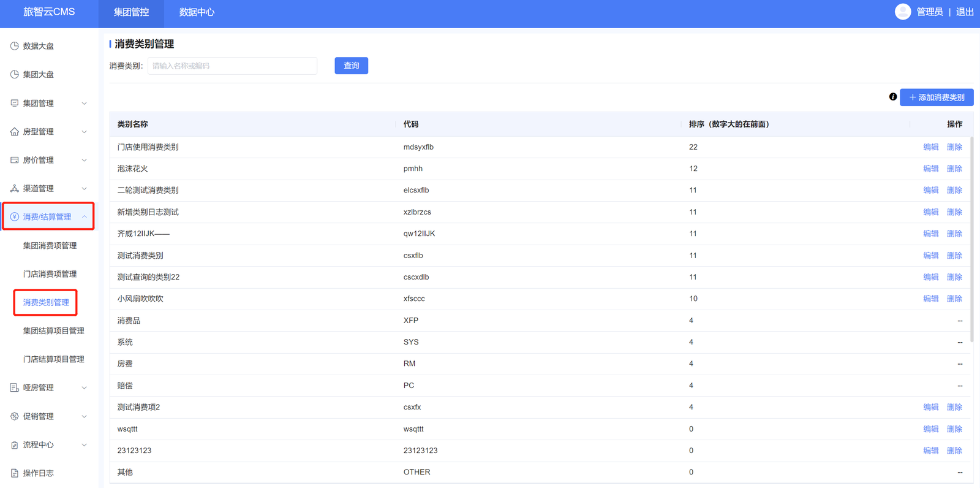
Task: Open 集团结算项目管理 submenu item
Action: tap(54, 331)
